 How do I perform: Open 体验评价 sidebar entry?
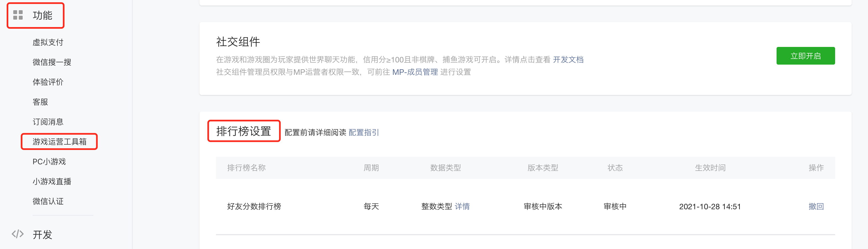(48, 82)
